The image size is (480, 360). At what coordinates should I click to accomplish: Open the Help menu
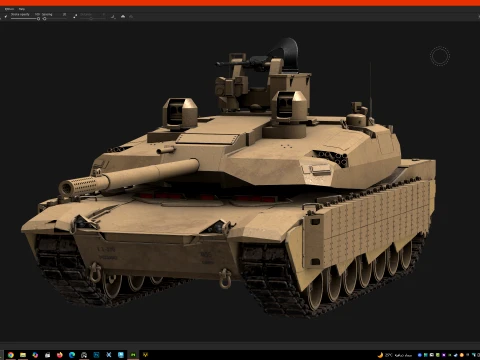22,9
